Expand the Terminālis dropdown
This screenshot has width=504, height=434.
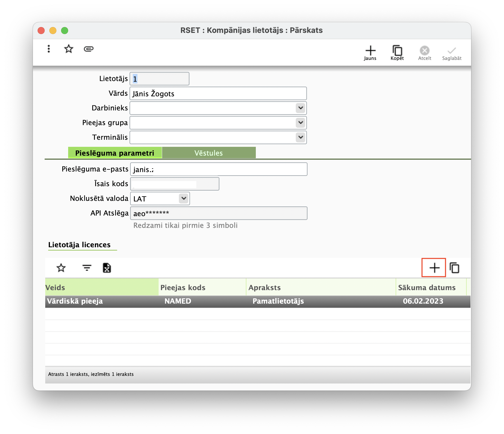coord(300,137)
